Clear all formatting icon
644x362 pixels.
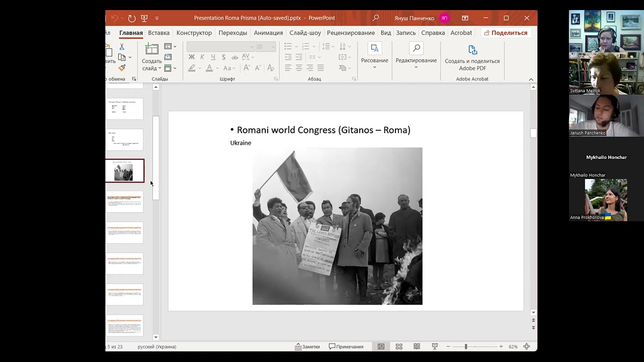pos(270,68)
